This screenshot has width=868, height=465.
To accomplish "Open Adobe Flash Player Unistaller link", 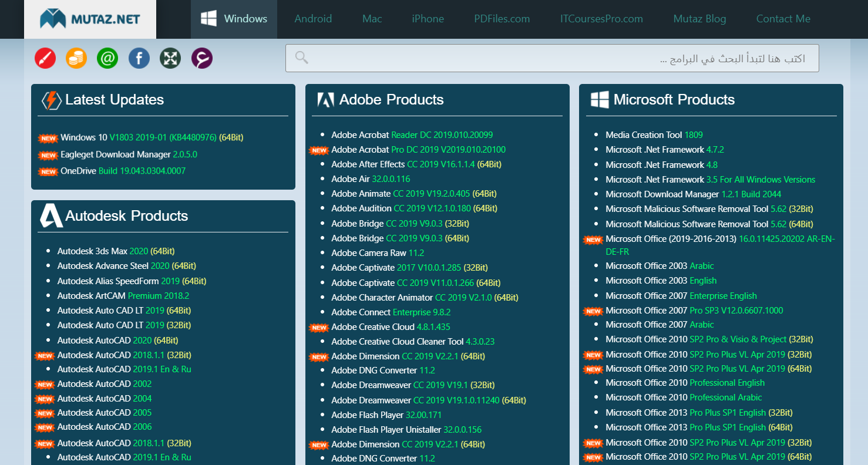I will (406, 430).
